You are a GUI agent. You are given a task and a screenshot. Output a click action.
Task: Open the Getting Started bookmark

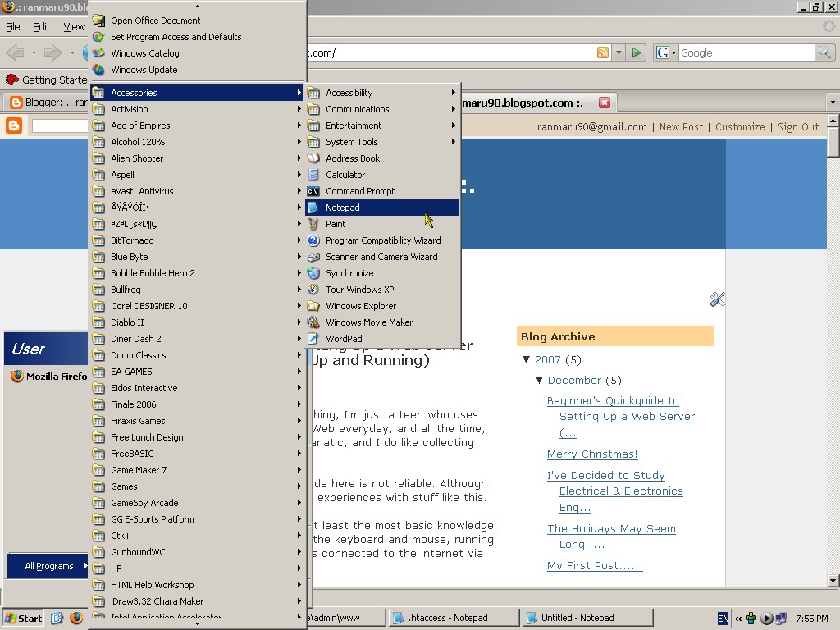click(47, 80)
